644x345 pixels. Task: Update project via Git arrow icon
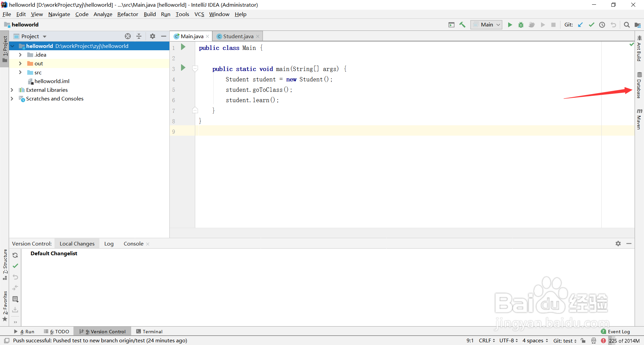coord(581,25)
